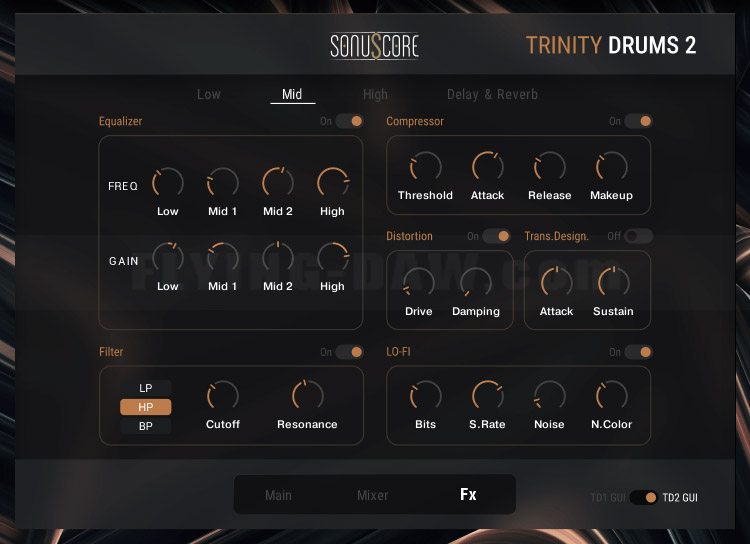Click the Distortion Drive knob
Screen dimensions: 750x544
click(x=419, y=282)
